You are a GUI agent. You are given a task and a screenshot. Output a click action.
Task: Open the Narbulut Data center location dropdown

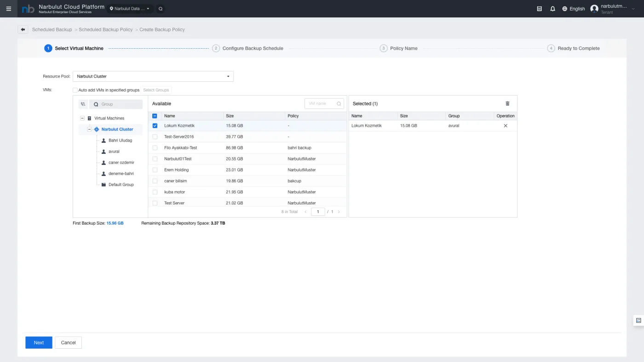point(130,9)
